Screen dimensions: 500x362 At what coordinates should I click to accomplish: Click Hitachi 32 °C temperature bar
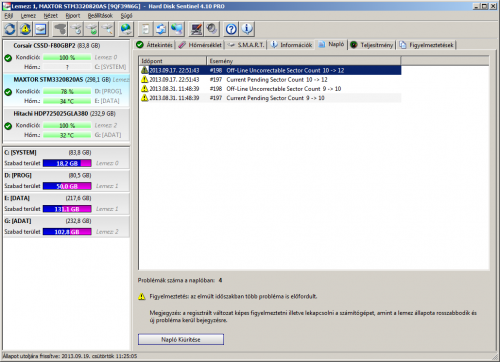click(67, 135)
